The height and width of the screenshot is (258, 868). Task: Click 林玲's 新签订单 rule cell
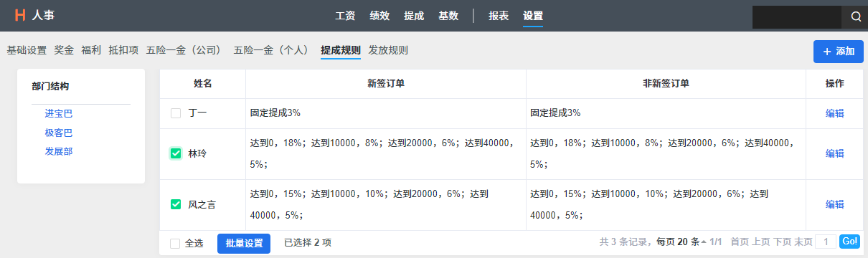386,153
